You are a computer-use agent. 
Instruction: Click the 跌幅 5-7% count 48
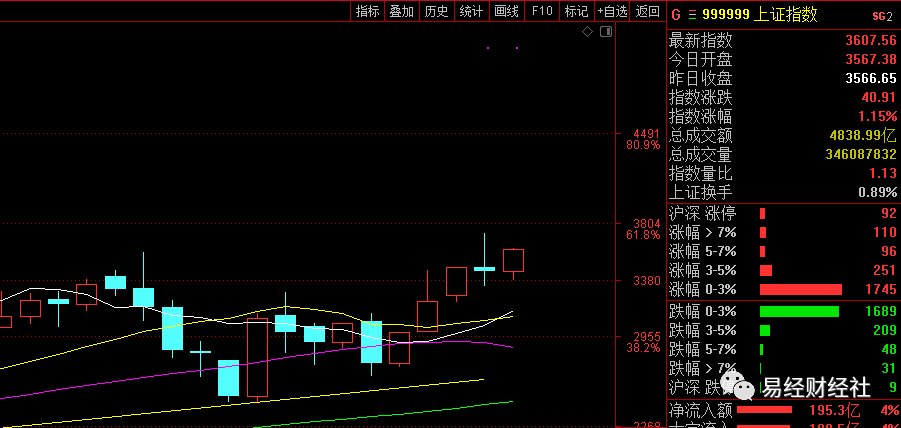888,349
